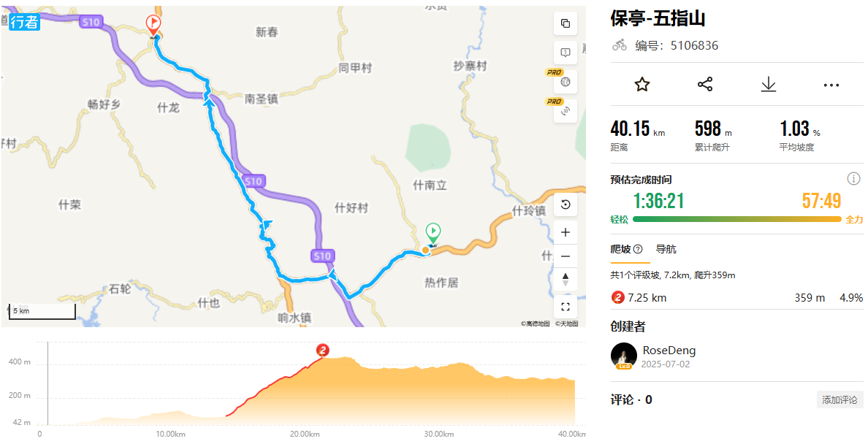This screenshot has width=868, height=444.
Task: Favorite the route with the star icon
Action: pos(642,85)
